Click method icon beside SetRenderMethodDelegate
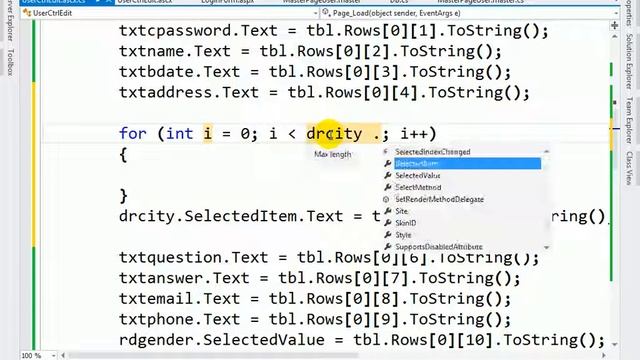The image size is (640, 360). coord(387,199)
